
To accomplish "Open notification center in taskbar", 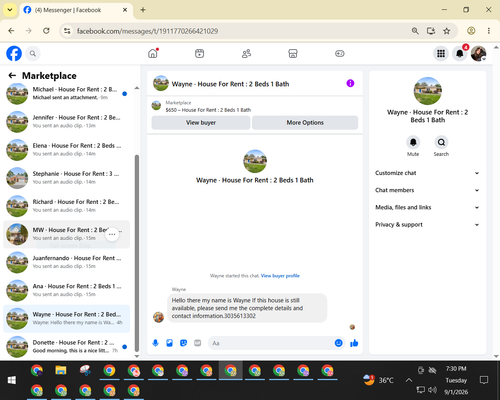I will [484, 380].
